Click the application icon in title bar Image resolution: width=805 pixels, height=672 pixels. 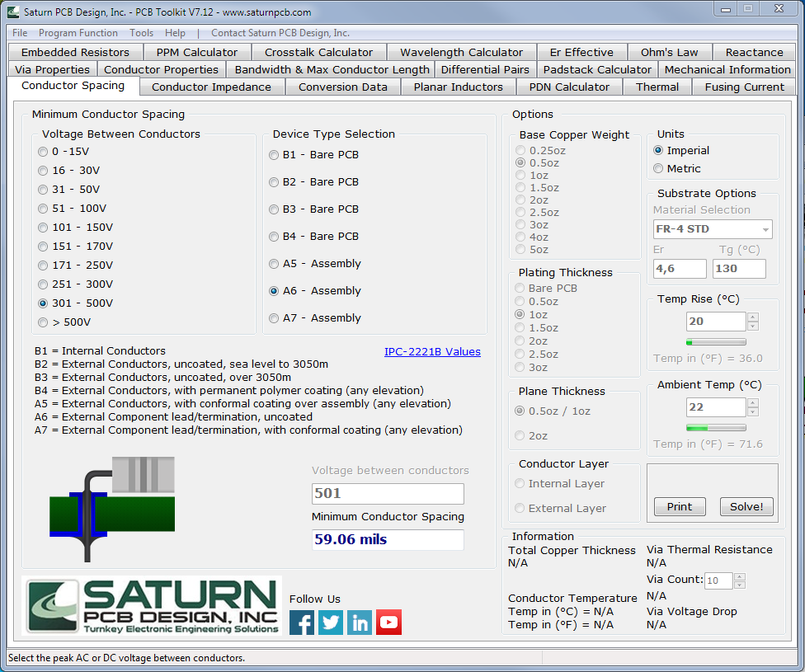click(13, 12)
